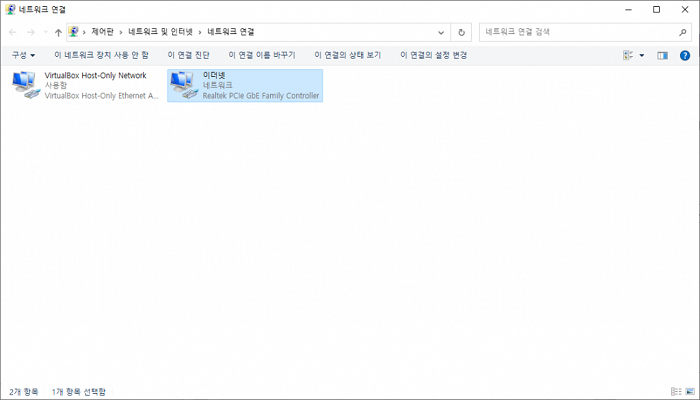This screenshot has width=700, height=400.
Task: Switch to details view in status bar
Action: point(675,391)
